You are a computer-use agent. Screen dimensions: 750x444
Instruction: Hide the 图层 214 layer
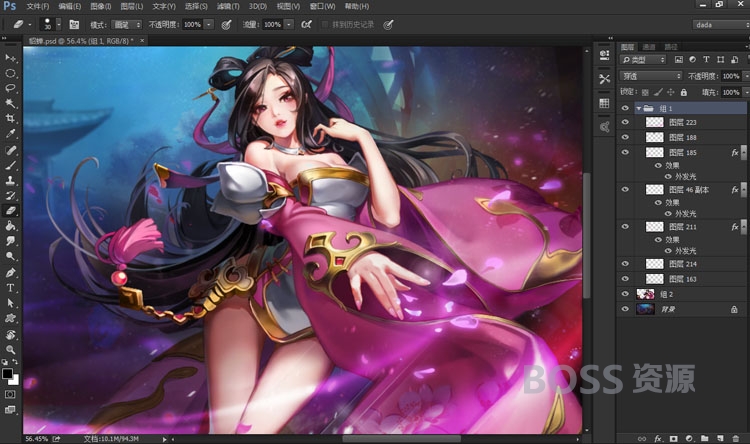625,264
